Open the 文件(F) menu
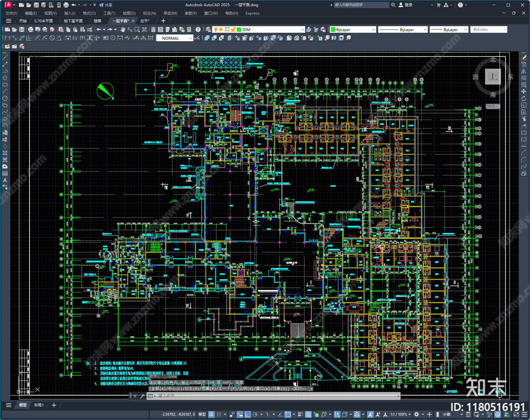 [x=11, y=13]
